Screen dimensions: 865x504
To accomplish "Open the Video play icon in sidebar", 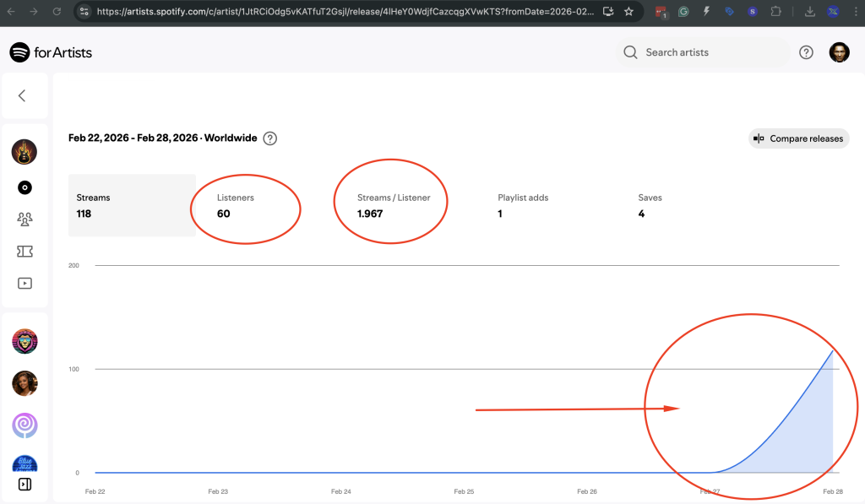I will pos(24,284).
